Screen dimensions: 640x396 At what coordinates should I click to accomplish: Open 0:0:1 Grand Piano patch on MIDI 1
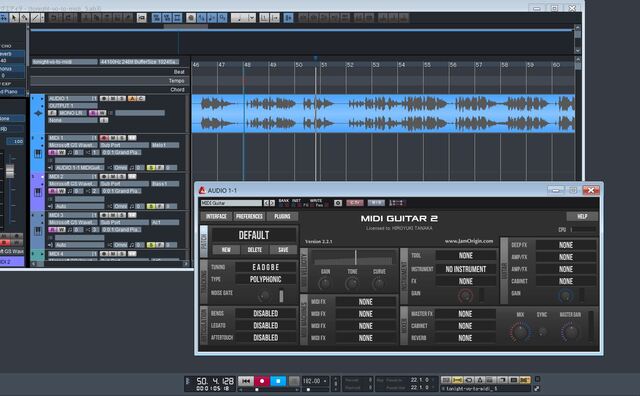point(121,152)
